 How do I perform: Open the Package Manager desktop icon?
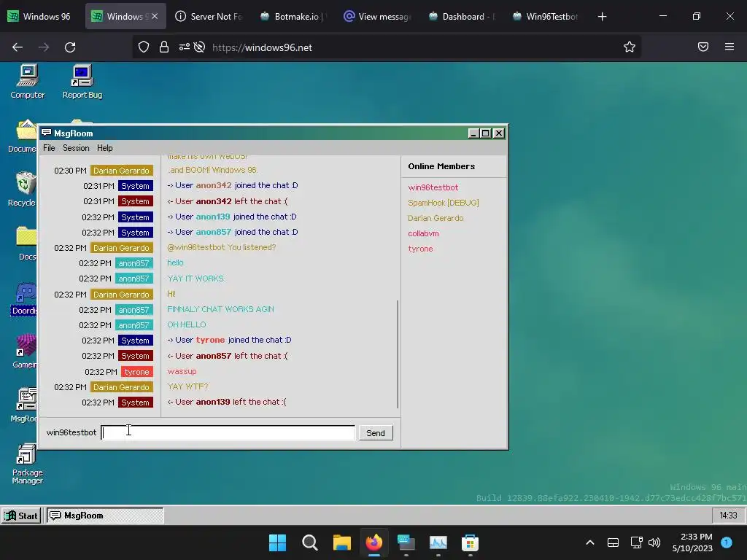pyautogui.click(x=27, y=464)
